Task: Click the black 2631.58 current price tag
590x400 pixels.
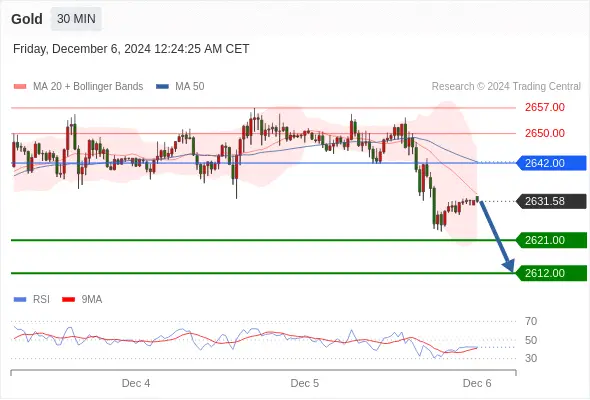Action: click(552, 201)
